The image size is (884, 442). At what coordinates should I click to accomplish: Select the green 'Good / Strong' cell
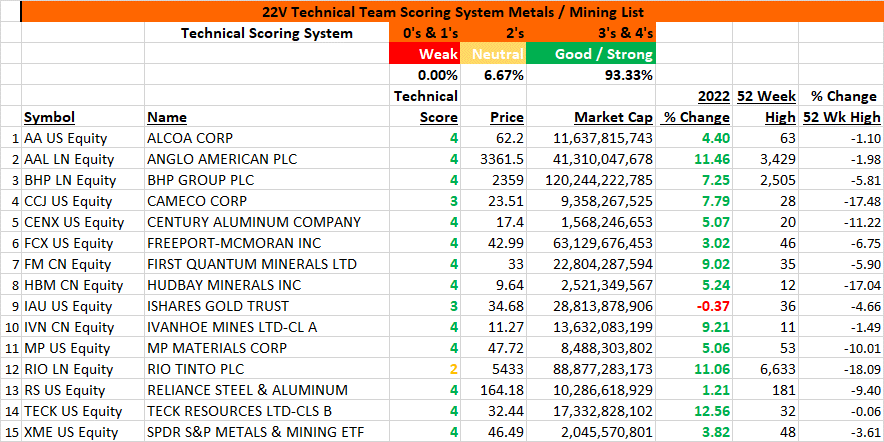click(x=591, y=54)
